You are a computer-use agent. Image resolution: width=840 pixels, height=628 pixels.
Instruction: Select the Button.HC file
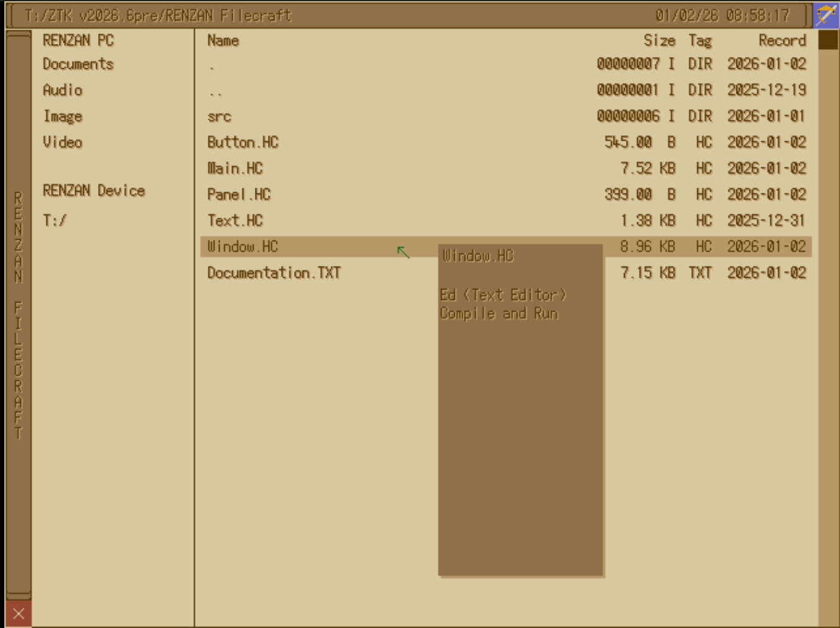click(506, 142)
